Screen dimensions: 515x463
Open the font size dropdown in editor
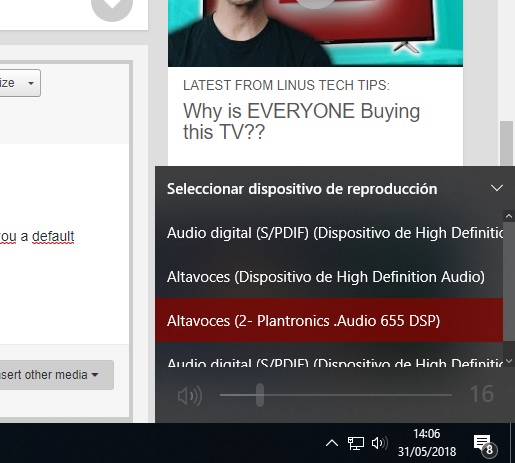(20, 83)
